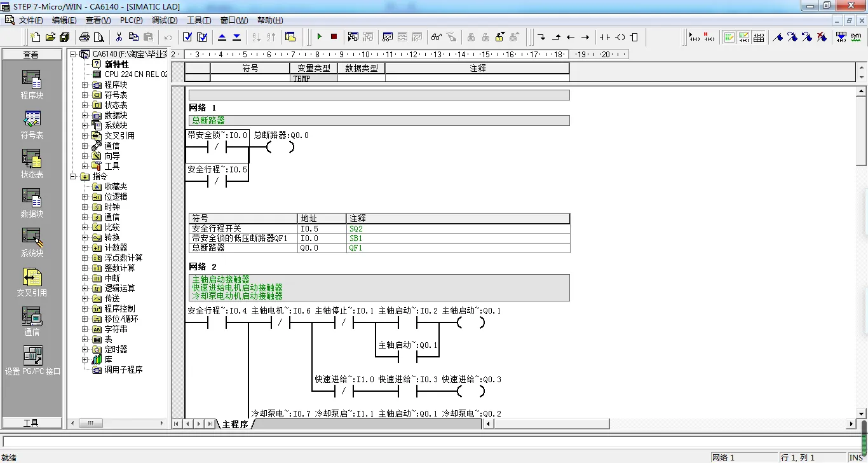Collapse the CA6140 project root node

[x=73, y=54]
